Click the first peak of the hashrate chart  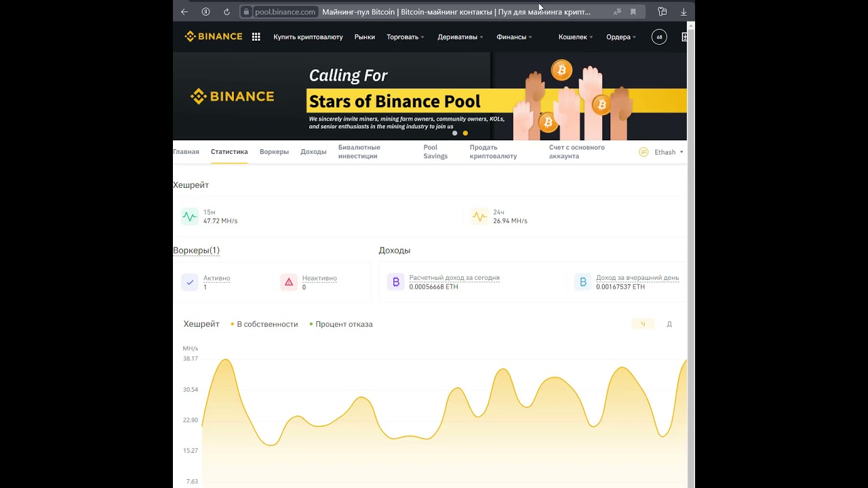[225, 360]
